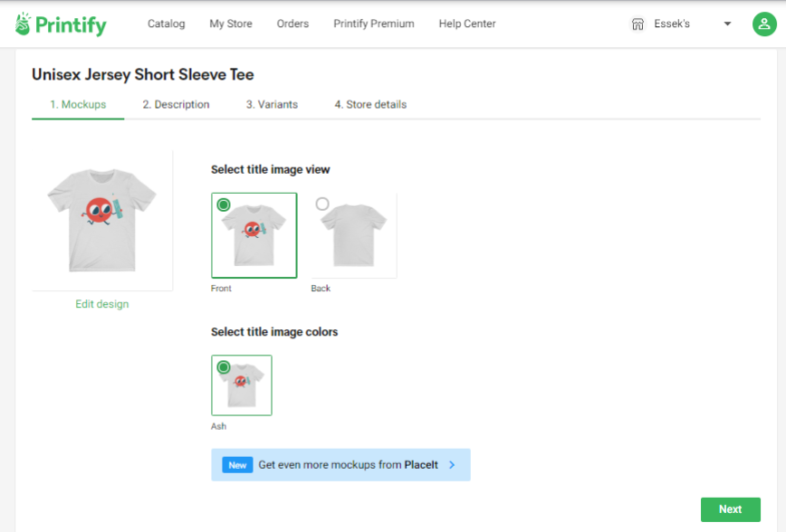The height and width of the screenshot is (532, 786).
Task: Open Catalog in the navigation bar
Action: coord(167,24)
